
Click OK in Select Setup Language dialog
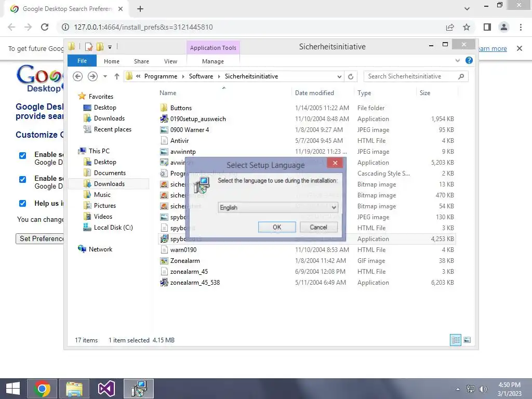pos(277,227)
